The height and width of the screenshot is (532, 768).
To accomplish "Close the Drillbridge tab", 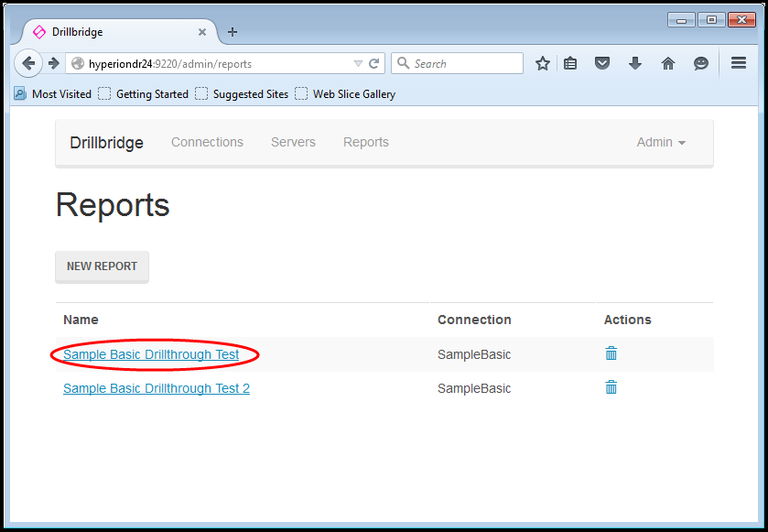I will [x=201, y=32].
